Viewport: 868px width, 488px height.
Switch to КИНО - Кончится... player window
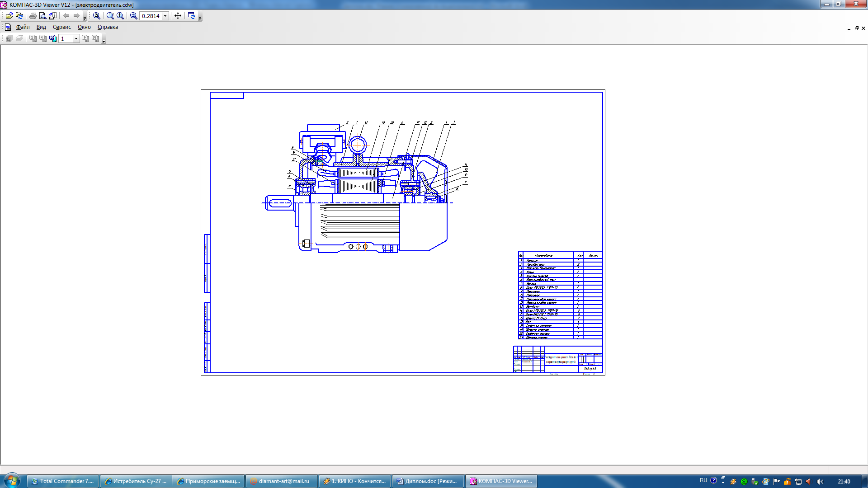coord(355,481)
